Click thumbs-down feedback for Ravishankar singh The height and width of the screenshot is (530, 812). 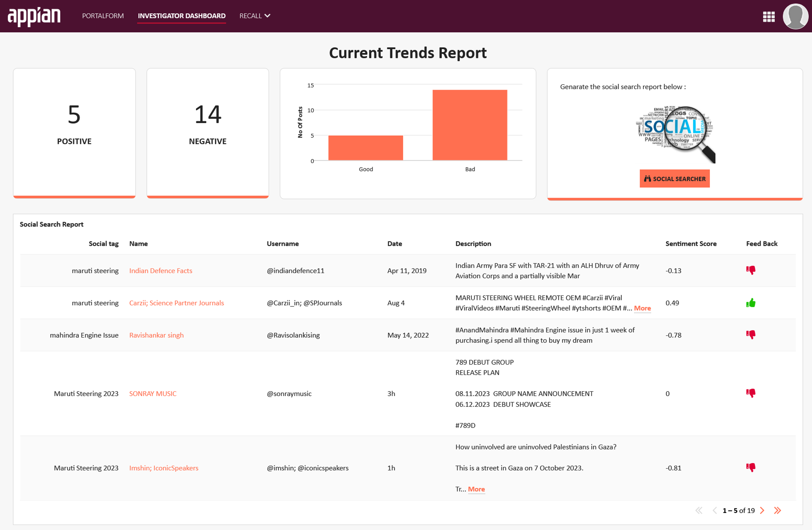pyautogui.click(x=751, y=335)
